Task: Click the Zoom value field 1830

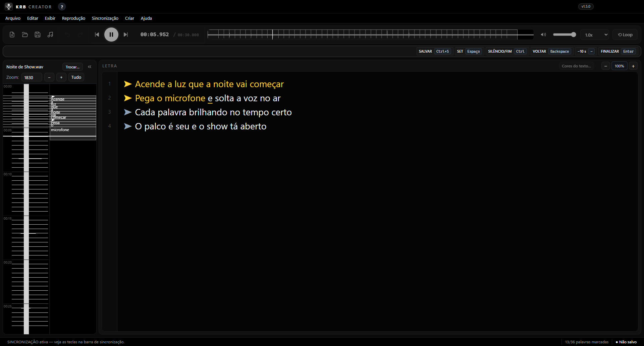Action: tap(32, 77)
